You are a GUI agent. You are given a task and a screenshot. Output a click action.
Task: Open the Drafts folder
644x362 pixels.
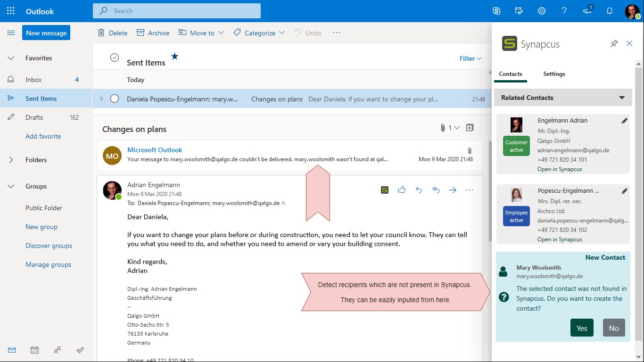click(46, 117)
